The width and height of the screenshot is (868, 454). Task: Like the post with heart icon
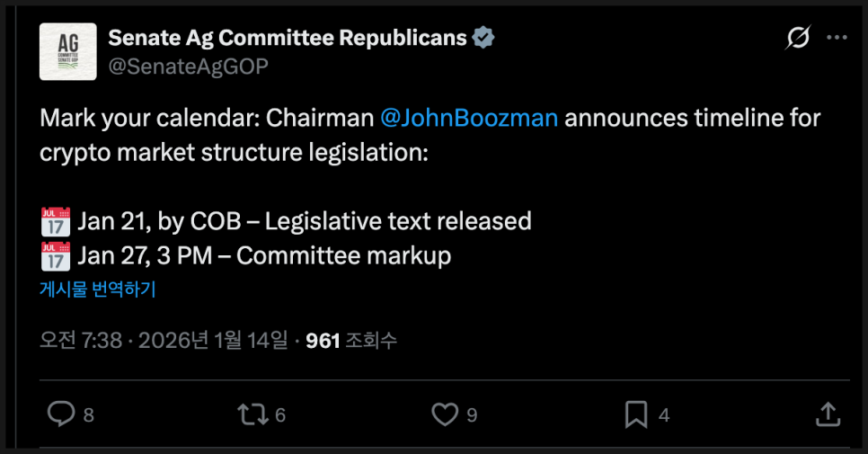pyautogui.click(x=444, y=414)
